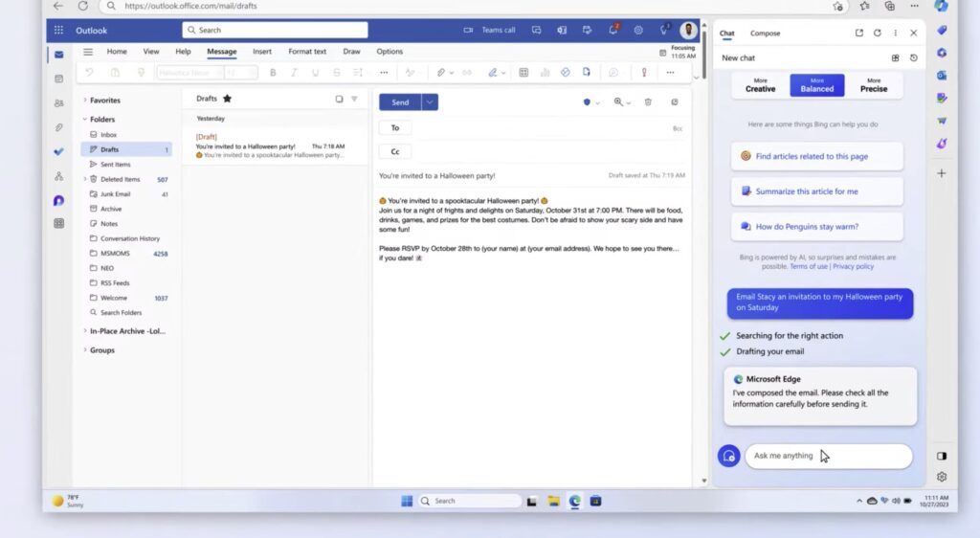The height and width of the screenshot is (538, 980).
Task: Collapse the Folders section
Action: click(x=85, y=119)
